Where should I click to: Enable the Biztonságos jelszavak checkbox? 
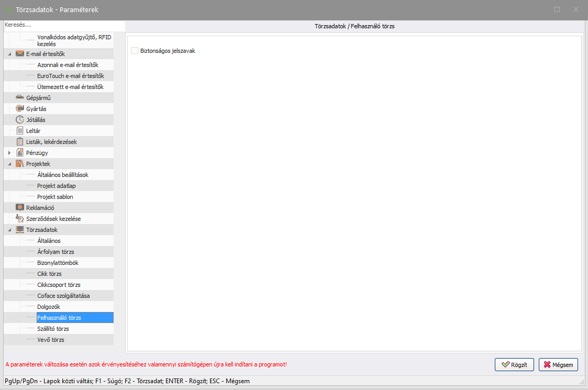pyautogui.click(x=135, y=51)
